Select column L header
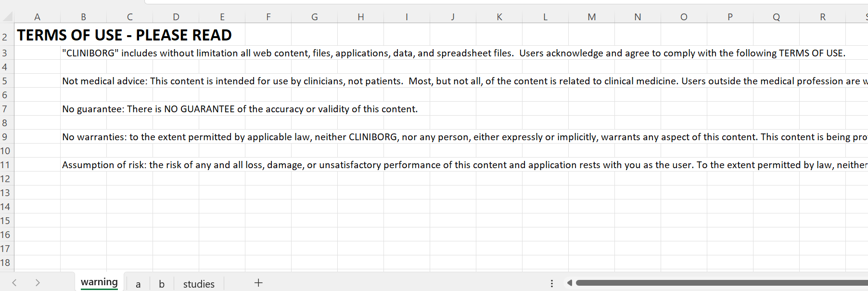 pos(545,17)
